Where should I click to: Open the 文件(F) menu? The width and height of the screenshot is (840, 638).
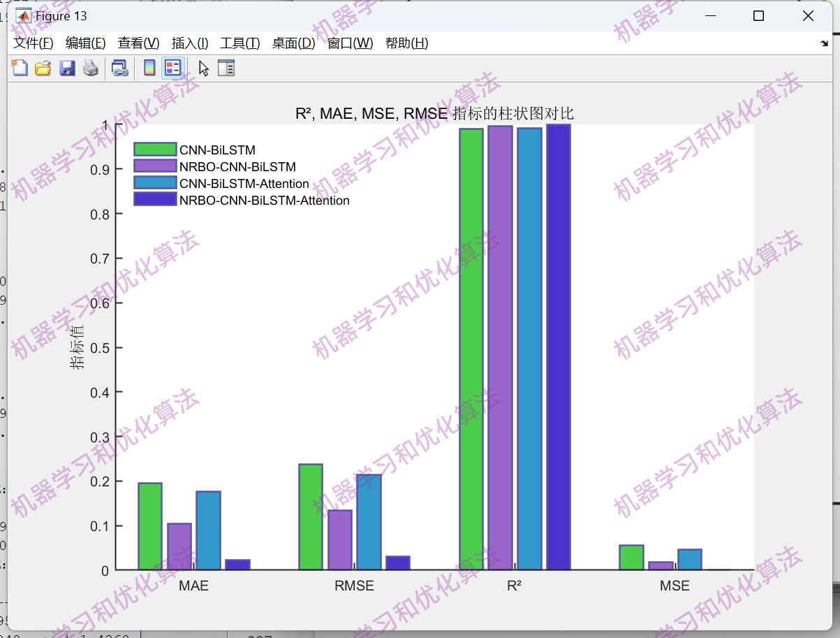[x=34, y=43]
